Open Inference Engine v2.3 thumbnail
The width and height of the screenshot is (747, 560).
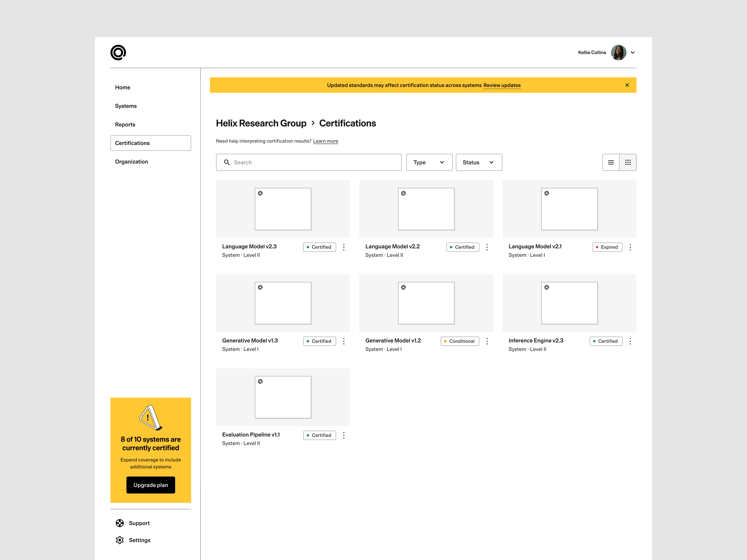[x=569, y=303]
